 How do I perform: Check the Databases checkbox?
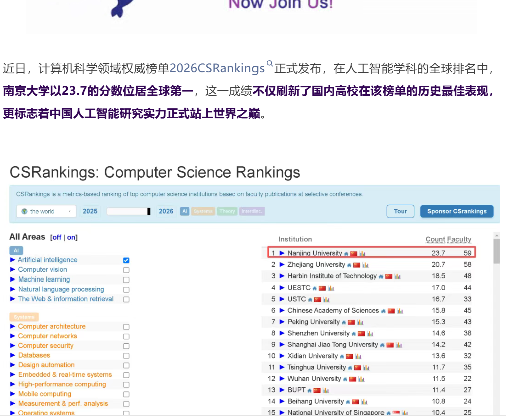pyautogui.click(x=126, y=356)
